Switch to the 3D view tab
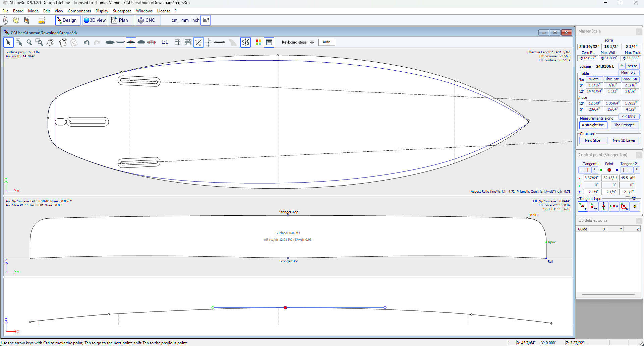 (95, 20)
